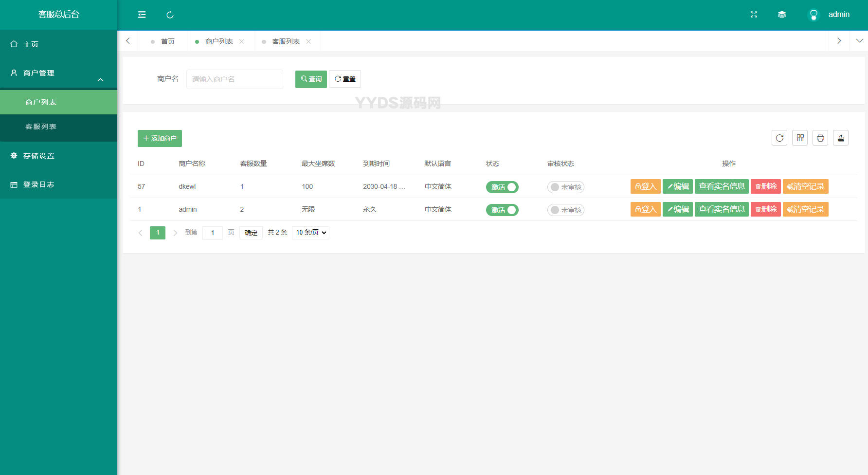Screen dimensions: 868x475
Task: Close the 商户列表 tab
Action: (x=242, y=41)
